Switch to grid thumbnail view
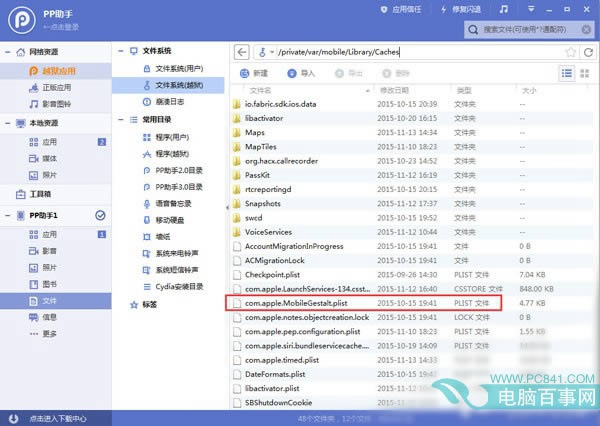This screenshot has width=600, height=426. tap(584, 73)
